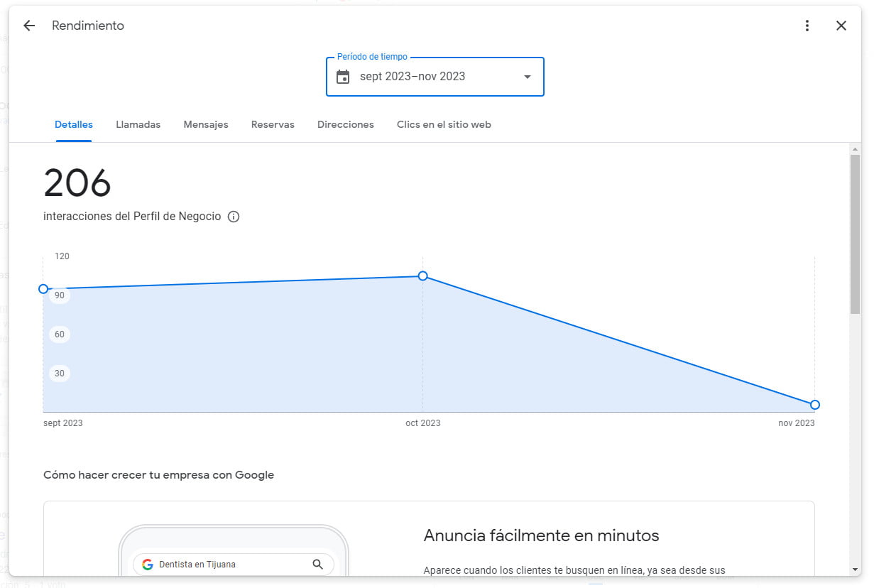Click the back arrow on Rendimiento
Image resolution: width=874 pixels, height=588 pixels.
[x=28, y=25]
